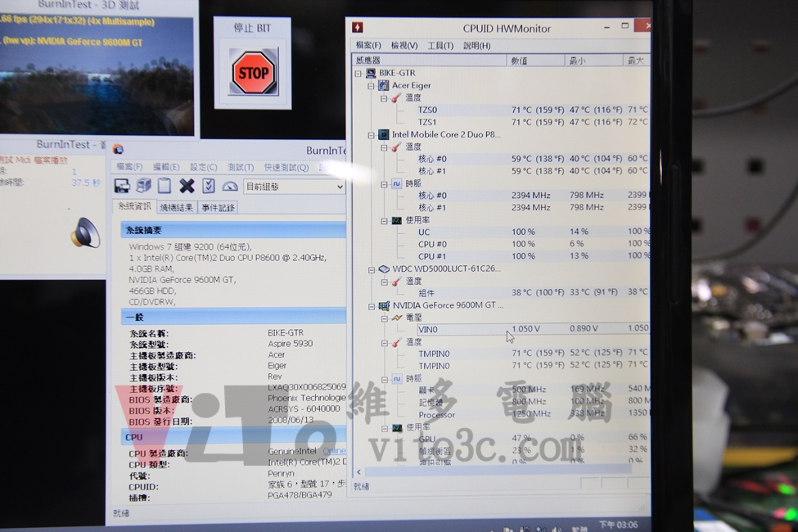Click the Intel Mobile Core 2 Duo chip icon
The width and height of the screenshot is (798, 532).
(x=384, y=134)
